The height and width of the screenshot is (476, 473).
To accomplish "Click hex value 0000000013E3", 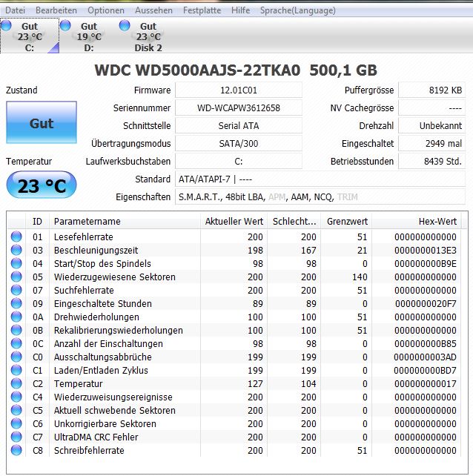I will point(426,250).
